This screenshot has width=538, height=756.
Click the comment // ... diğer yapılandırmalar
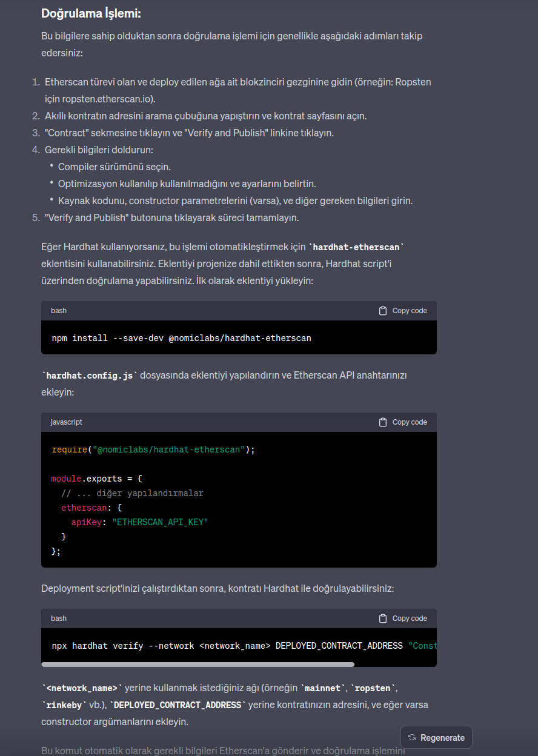coord(132,493)
